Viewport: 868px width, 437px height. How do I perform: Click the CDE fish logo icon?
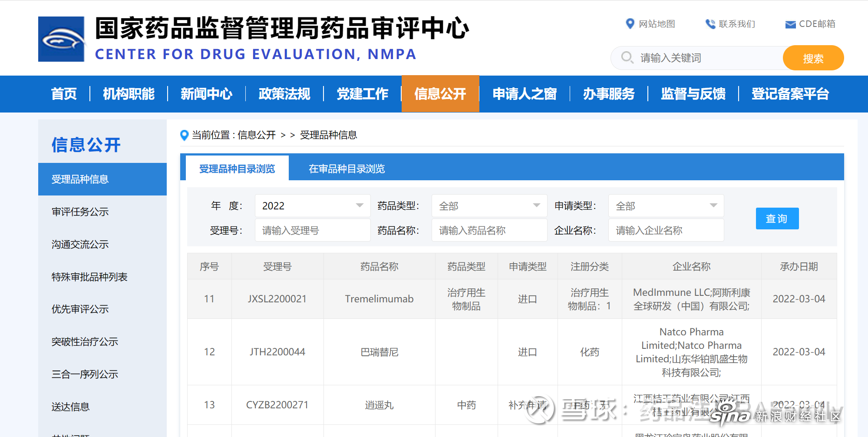[62, 39]
